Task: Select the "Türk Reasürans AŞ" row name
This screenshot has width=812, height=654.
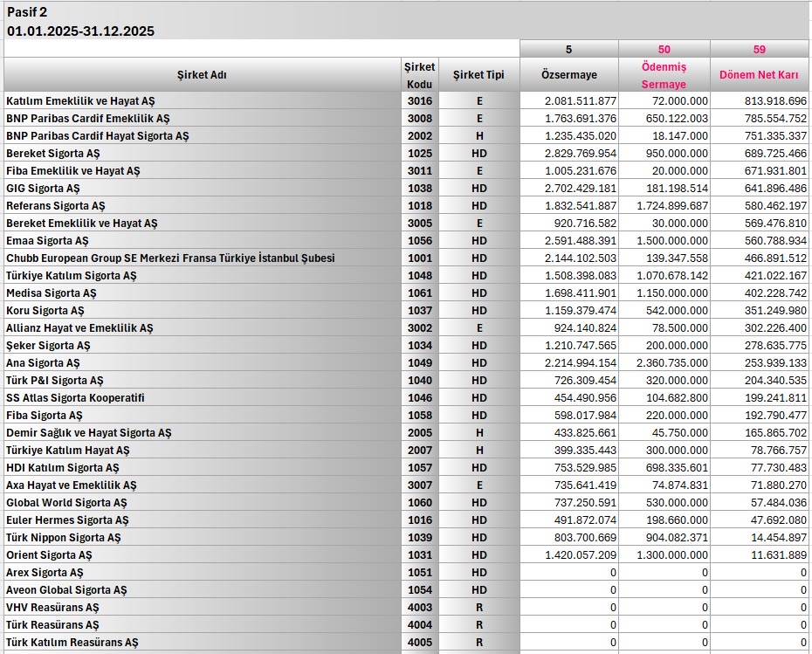Action: tap(52, 625)
